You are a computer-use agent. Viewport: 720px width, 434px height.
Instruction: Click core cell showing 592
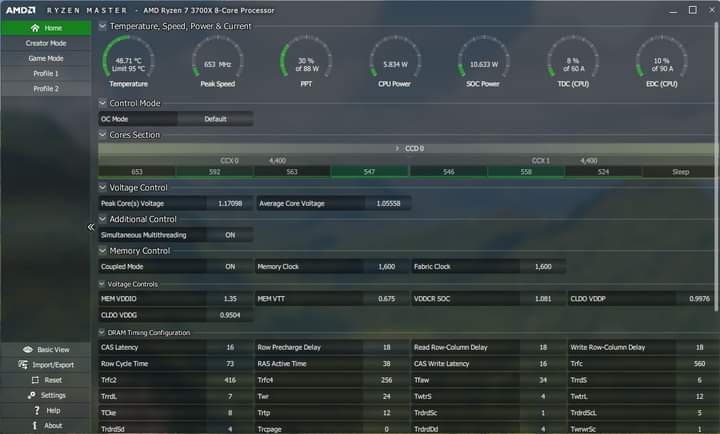coord(214,172)
